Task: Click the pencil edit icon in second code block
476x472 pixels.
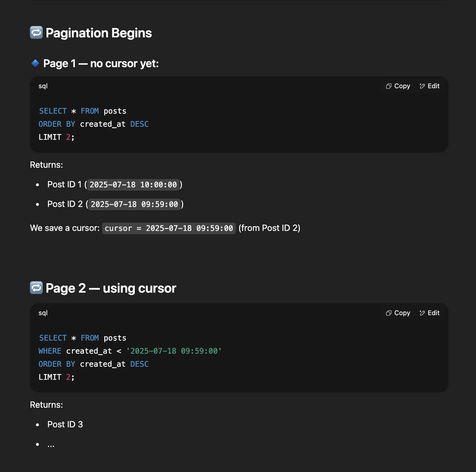Action: pos(422,313)
